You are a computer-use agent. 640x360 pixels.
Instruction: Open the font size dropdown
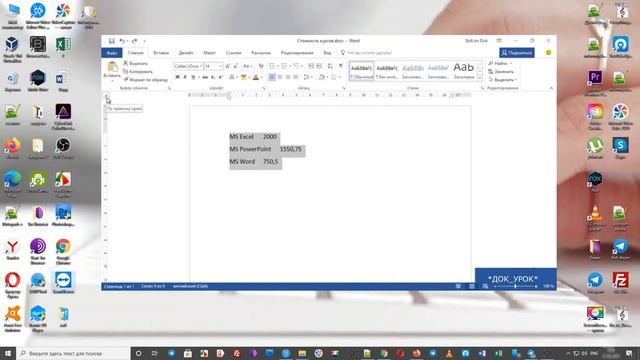(x=220, y=66)
